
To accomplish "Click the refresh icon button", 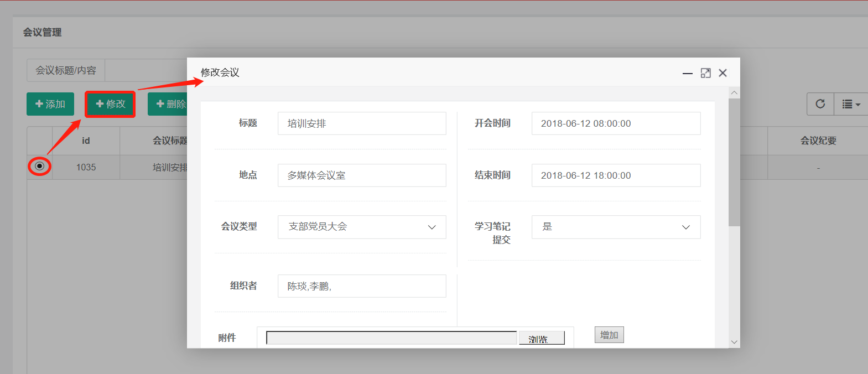I will (x=820, y=104).
